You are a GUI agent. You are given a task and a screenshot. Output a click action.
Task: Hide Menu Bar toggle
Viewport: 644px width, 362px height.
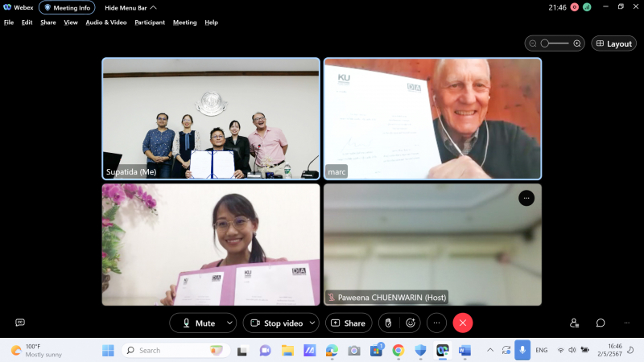click(130, 7)
